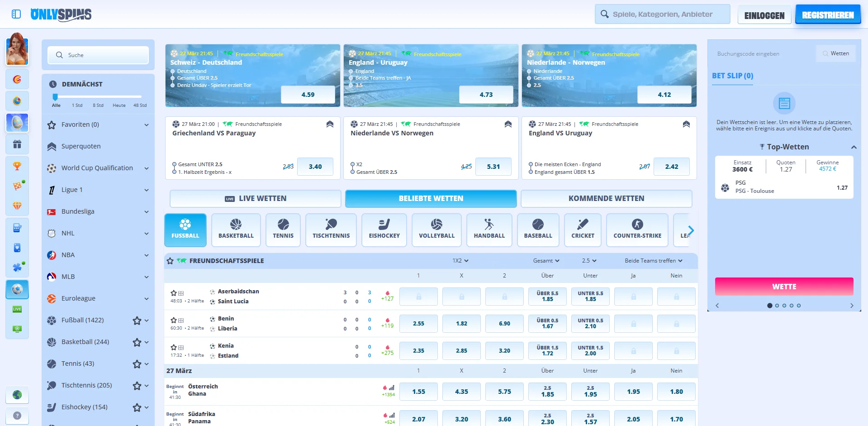The height and width of the screenshot is (426, 868).
Task: Open the LIVE section via the sidebar icon
Action: tap(17, 309)
